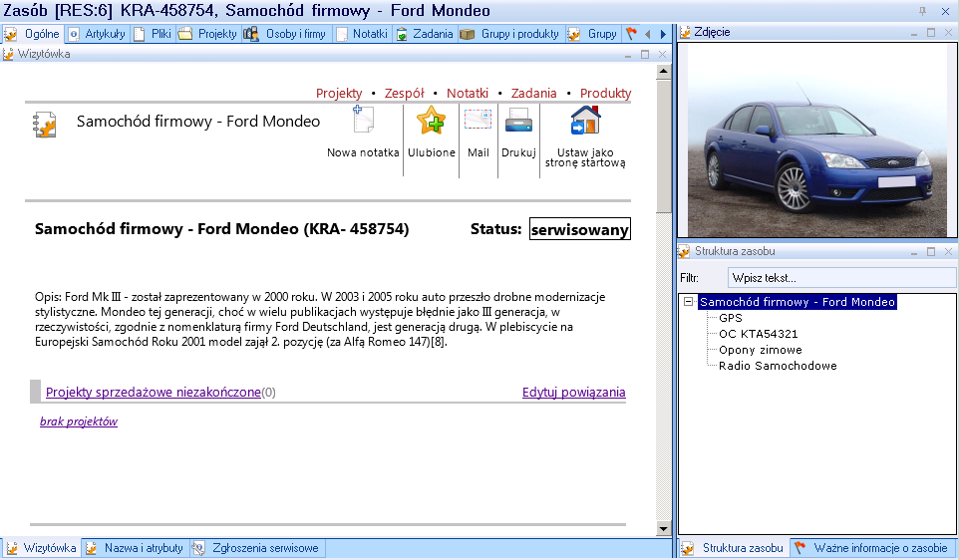Select Samochód firmowy - Ford Mondeo tree item
This screenshot has width=960, height=560.
point(798,302)
